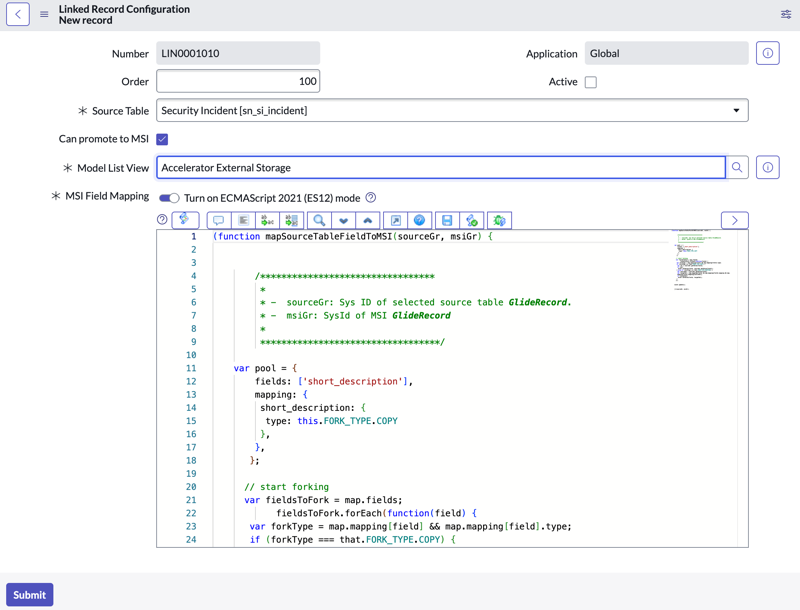Image resolution: width=800 pixels, height=610 pixels.
Task: Click the save floppy disk icon
Action: click(x=447, y=220)
